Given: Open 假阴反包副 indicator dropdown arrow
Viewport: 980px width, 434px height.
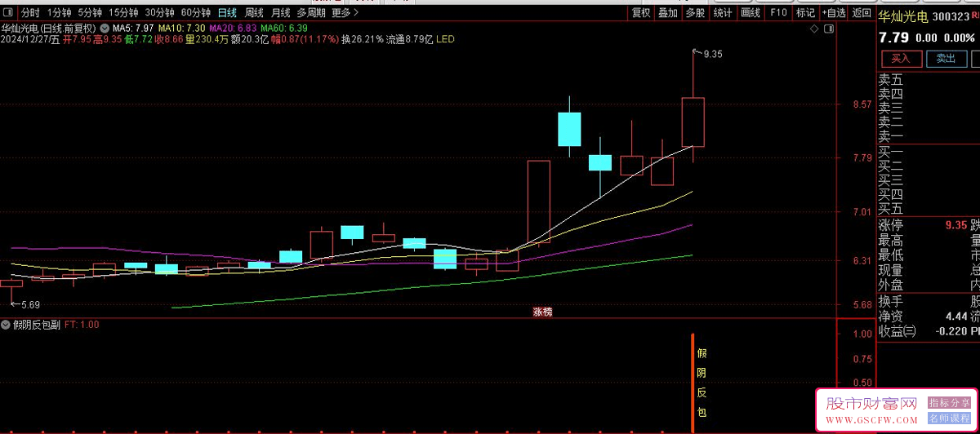Looking at the screenshot, I should 7,325.
